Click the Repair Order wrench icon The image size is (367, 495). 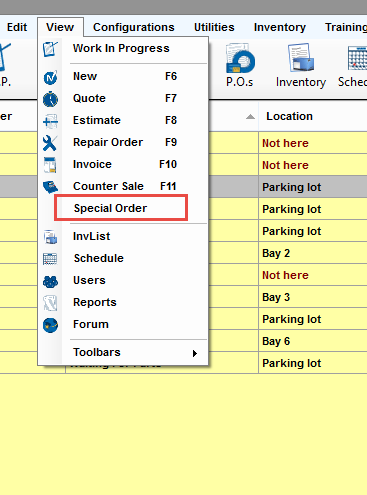(50, 143)
